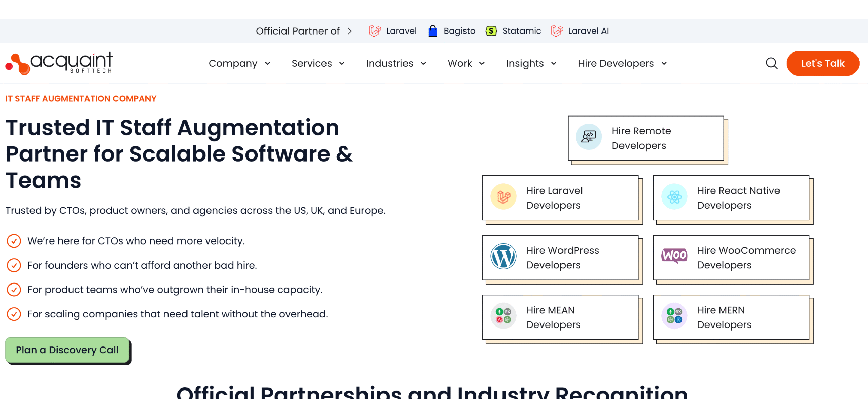Image resolution: width=868 pixels, height=399 pixels.
Task: Open the Industries menu
Action: point(390,63)
